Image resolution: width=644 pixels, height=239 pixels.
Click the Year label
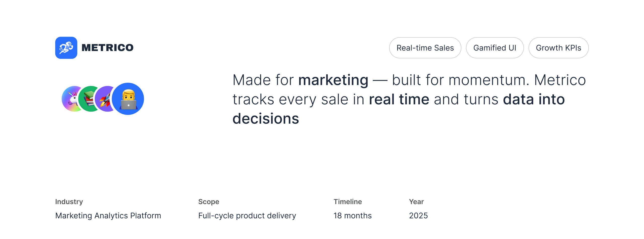click(x=416, y=202)
